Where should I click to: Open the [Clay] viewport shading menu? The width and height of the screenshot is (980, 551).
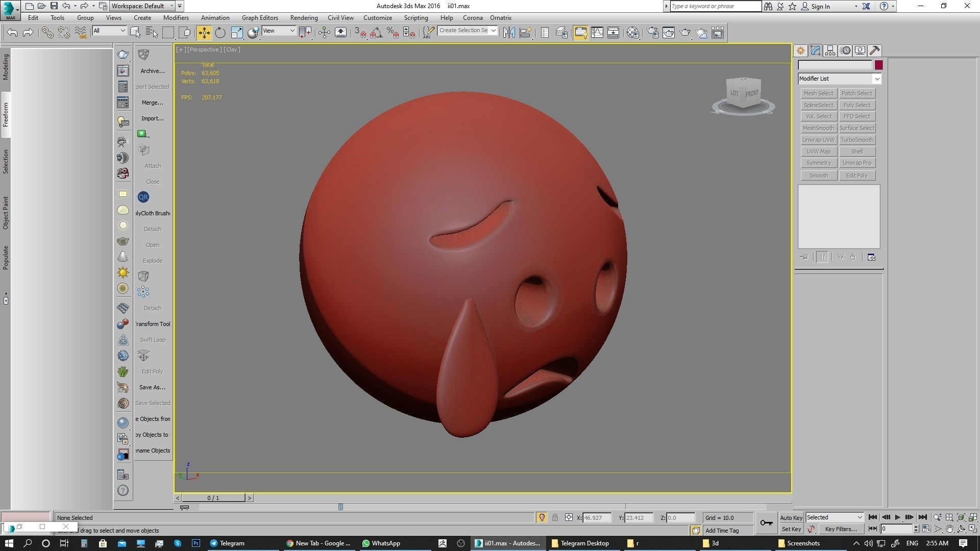232,49
